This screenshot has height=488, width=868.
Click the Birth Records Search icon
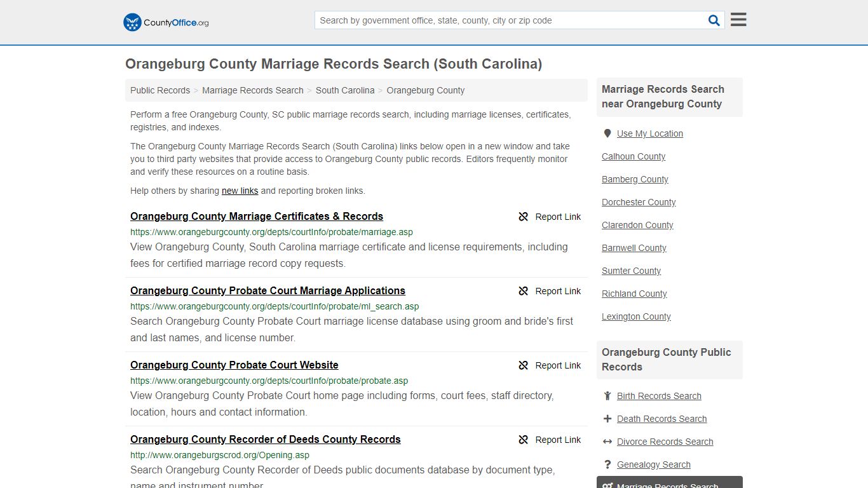click(x=607, y=396)
